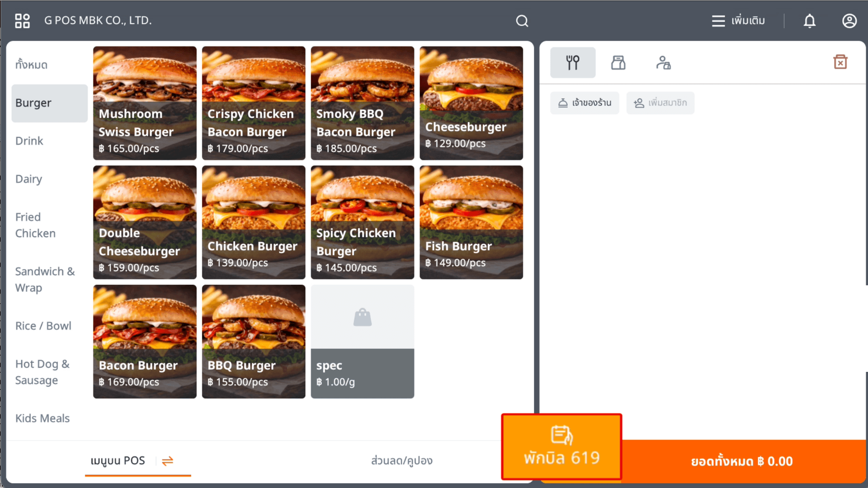Add the spec ฿1.00/g item
868x488 pixels.
click(363, 342)
